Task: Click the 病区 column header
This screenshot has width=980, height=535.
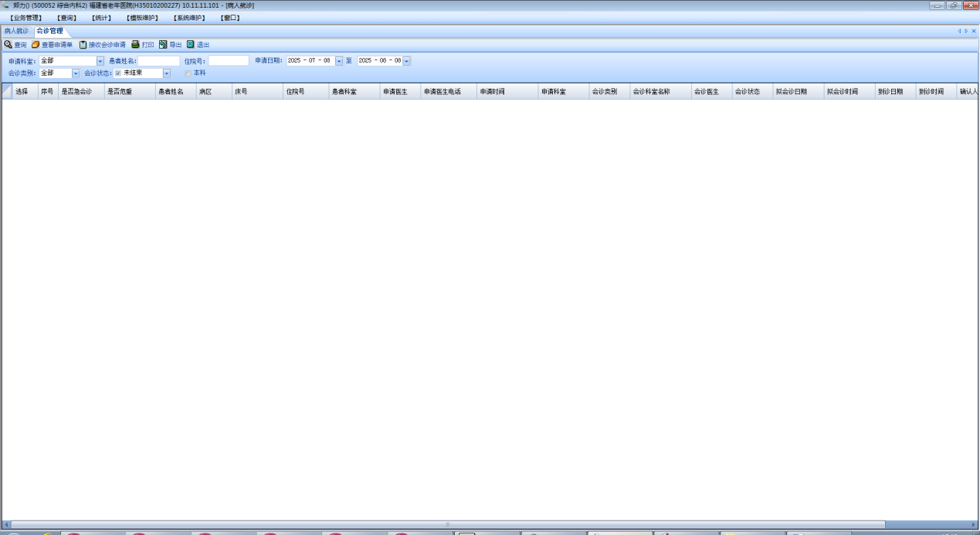Action: coord(214,91)
